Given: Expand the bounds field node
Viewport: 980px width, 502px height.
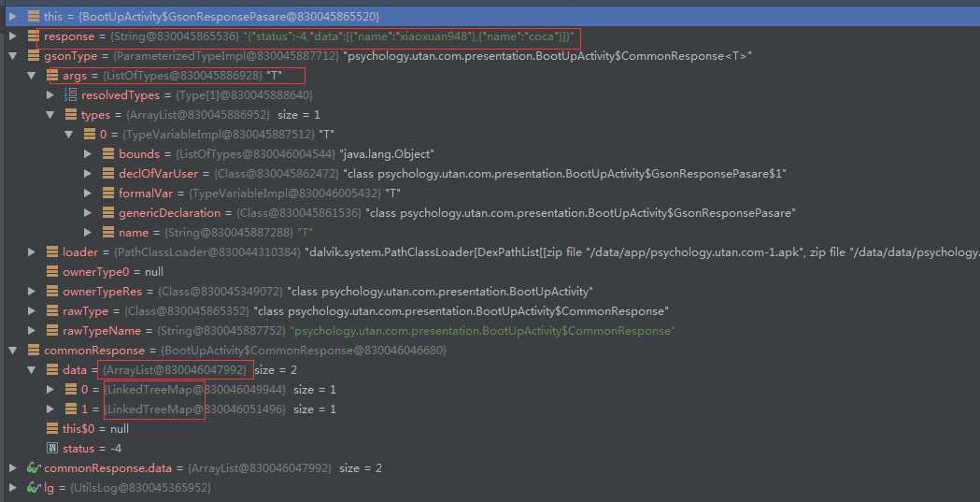Looking at the screenshot, I should click(x=88, y=154).
